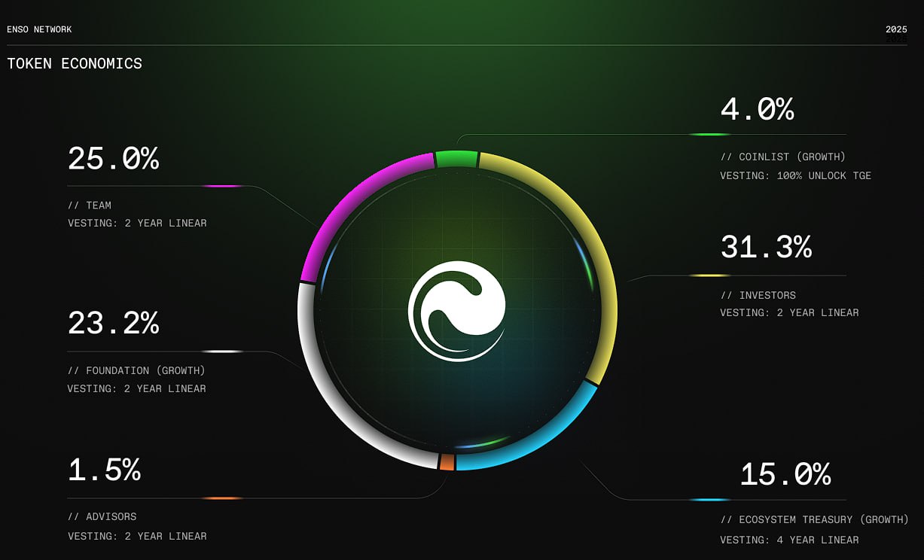The height and width of the screenshot is (560, 924).
Task: Click the "// ADVISORS" label
Action: click(102, 517)
